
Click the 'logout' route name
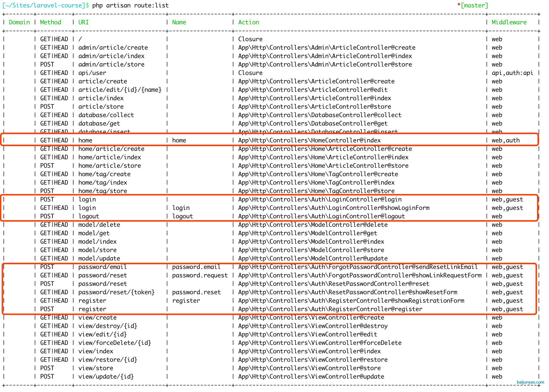coord(182,216)
